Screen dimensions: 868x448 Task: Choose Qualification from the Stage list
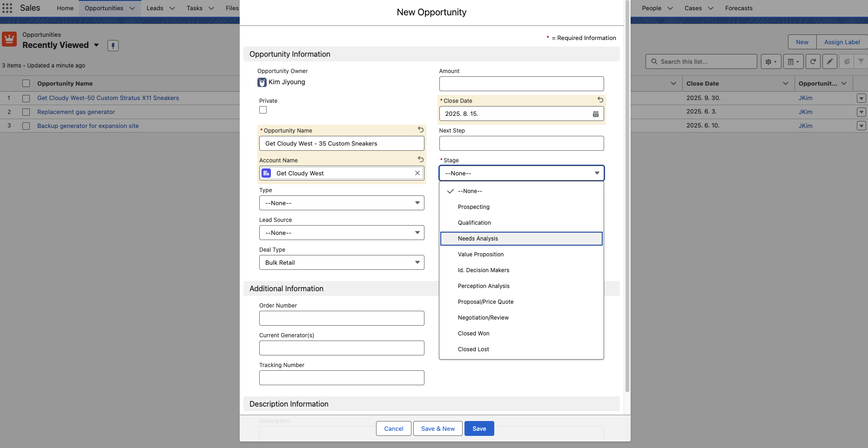pos(522,223)
